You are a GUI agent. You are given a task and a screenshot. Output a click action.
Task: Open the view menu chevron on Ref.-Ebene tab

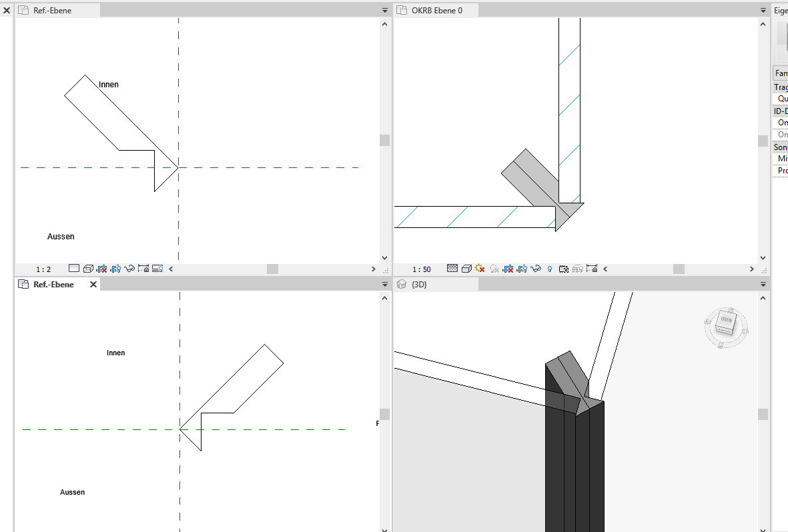pos(385,10)
